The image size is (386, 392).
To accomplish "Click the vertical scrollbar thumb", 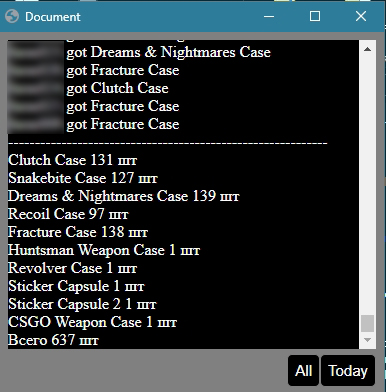I will pos(367,323).
